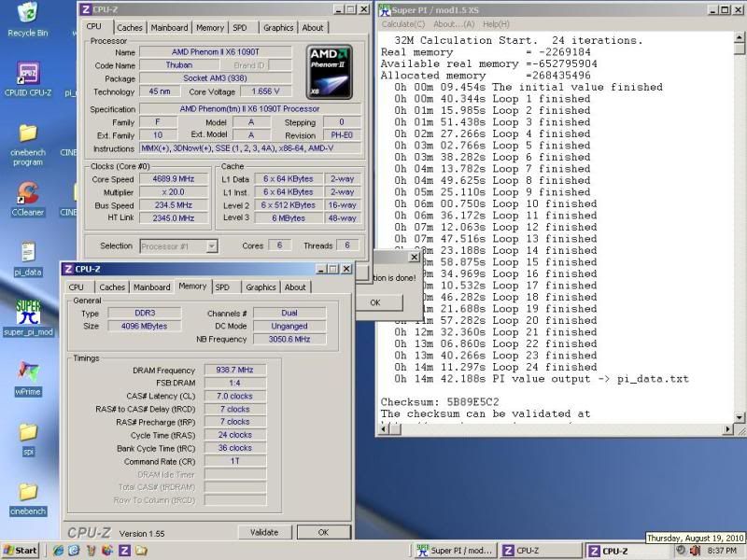Click the Checksum 5B89E5C2 line

tap(440, 402)
